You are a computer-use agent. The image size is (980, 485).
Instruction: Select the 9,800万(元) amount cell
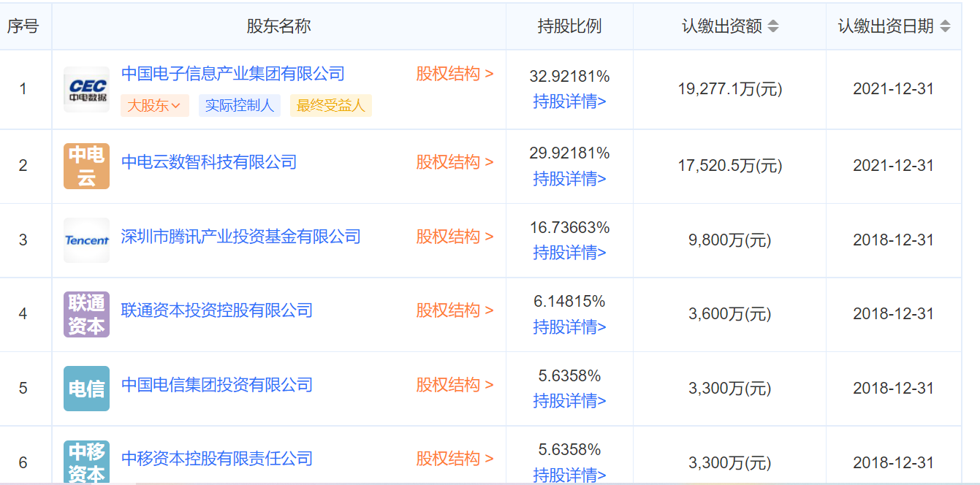730,240
